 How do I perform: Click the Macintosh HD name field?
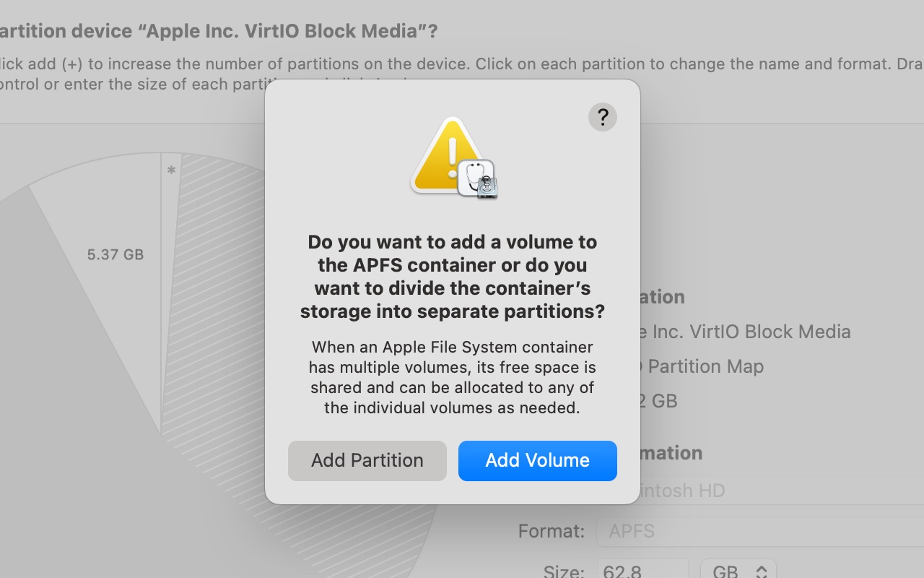tap(758, 491)
